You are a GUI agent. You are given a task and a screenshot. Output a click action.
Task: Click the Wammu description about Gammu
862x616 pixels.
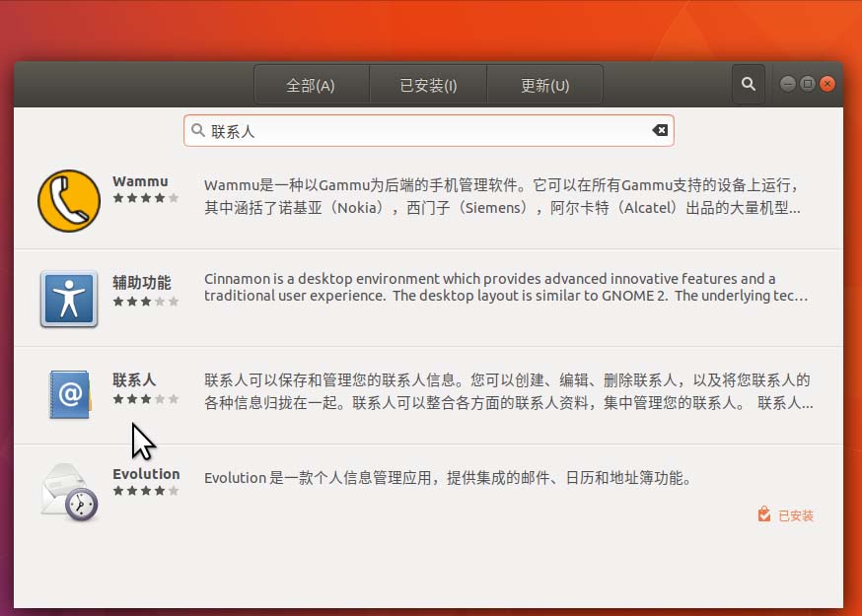coord(502,196)
